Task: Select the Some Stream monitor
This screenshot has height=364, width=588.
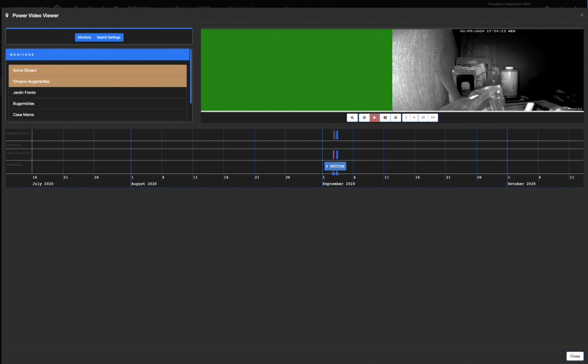Action: (98, 70)
